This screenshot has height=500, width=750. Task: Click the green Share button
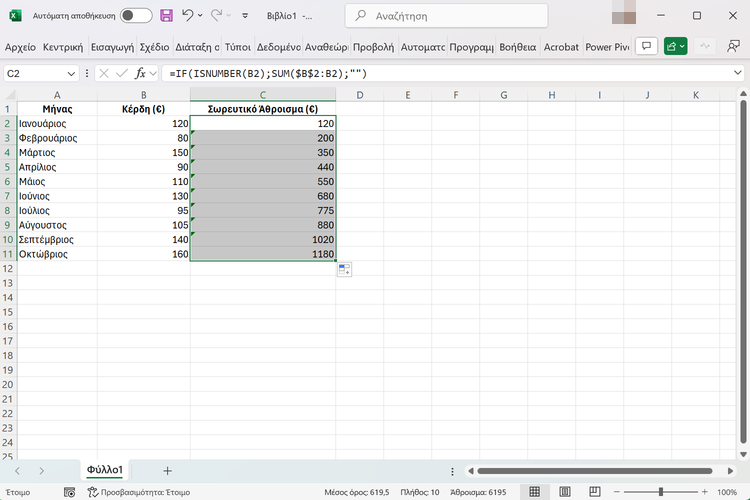[x=675, y=46]
